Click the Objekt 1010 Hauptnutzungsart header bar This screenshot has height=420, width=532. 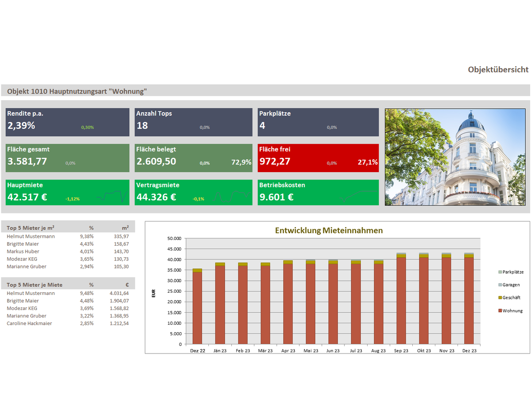coord(265,91)
